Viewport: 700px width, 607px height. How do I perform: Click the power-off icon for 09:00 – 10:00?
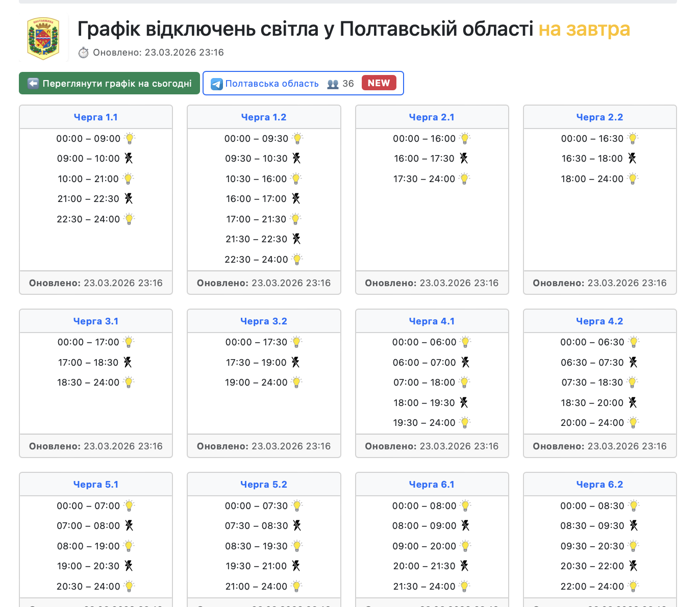pyautogui.click(x=129, y=159)
